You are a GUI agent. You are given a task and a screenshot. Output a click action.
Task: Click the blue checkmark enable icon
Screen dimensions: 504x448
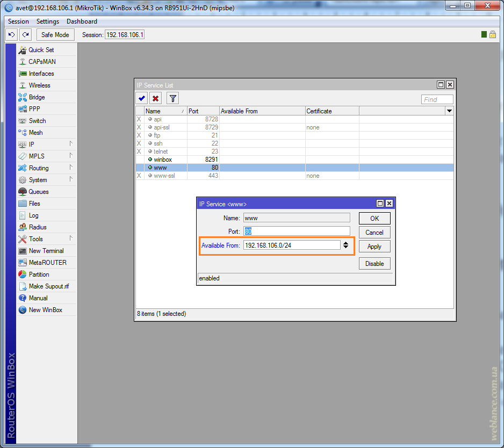pos(142,98)
